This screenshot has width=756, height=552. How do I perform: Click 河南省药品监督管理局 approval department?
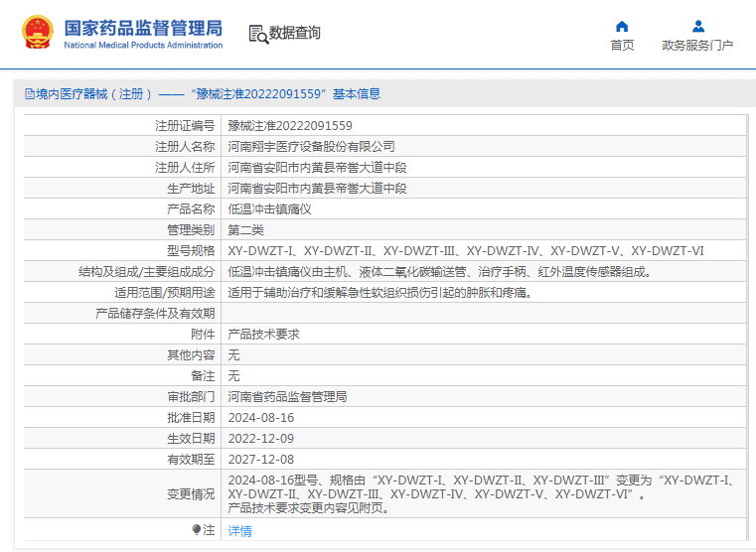coord(287,397)
